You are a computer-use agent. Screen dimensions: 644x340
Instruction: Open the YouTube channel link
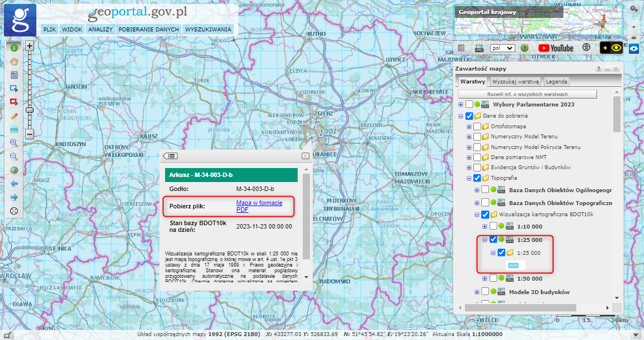tap(556, 48)
